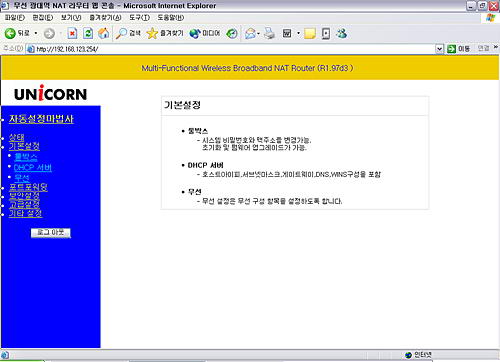The height and width of the screenshot is (362, 500).
Task: Click the Refresh page icon
Action: click(x=88, y=33)
